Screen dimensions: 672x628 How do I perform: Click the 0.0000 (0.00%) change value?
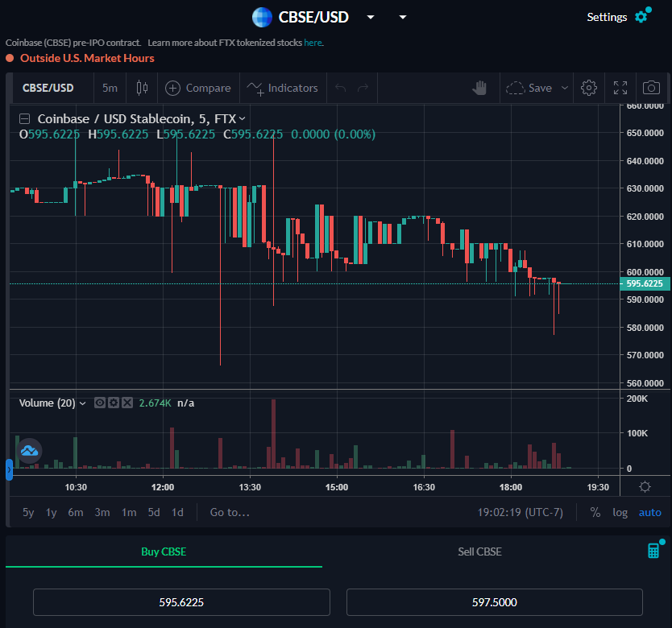click(333, 134)
